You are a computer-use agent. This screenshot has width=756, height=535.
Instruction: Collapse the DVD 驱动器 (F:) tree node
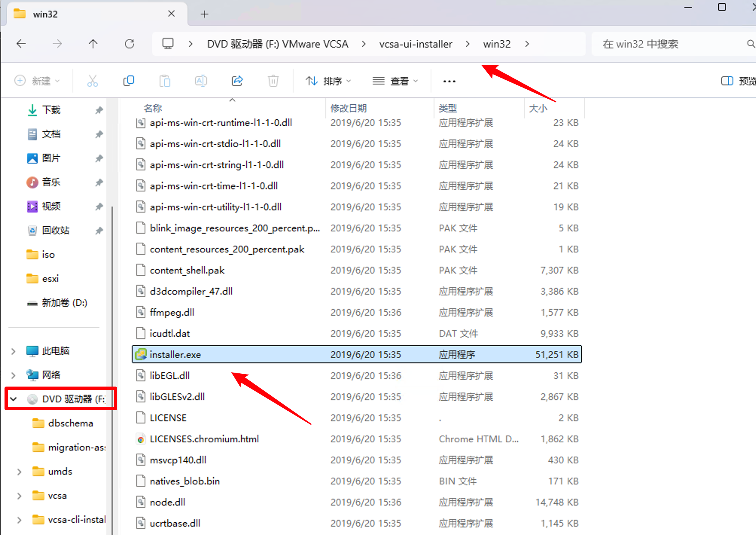point(14,399)
